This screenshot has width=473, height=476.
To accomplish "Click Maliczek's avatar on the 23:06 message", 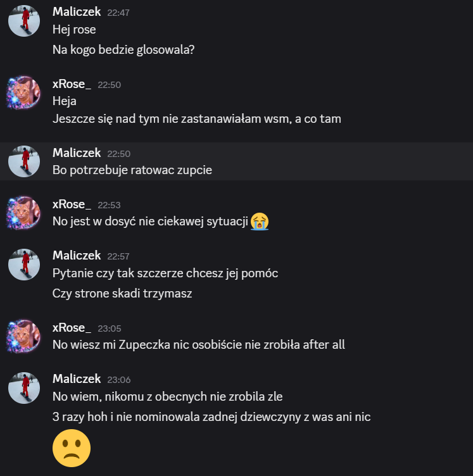I will pos(24,387).
